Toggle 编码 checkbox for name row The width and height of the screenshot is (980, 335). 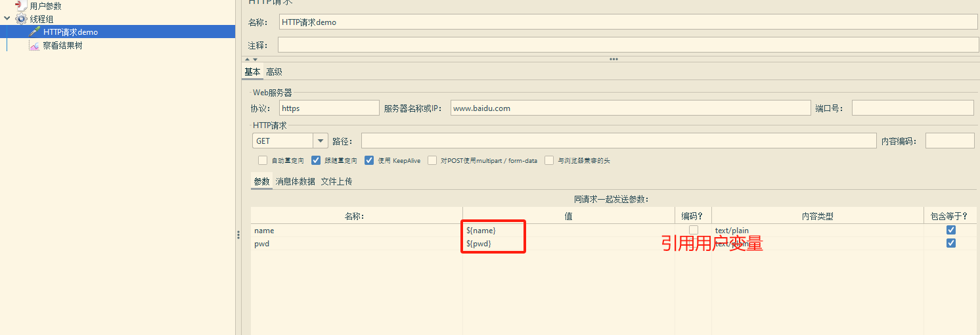pos(694,230)
